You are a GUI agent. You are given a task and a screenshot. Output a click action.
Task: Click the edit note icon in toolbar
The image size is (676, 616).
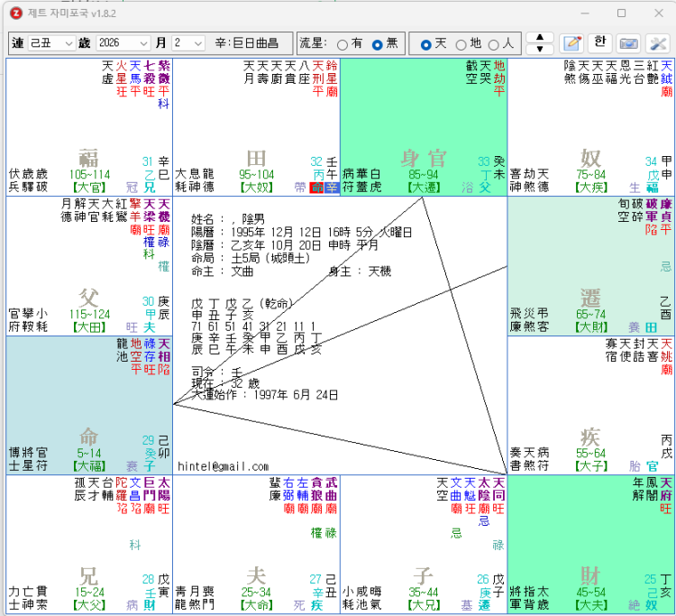click(x=571, y=43)
